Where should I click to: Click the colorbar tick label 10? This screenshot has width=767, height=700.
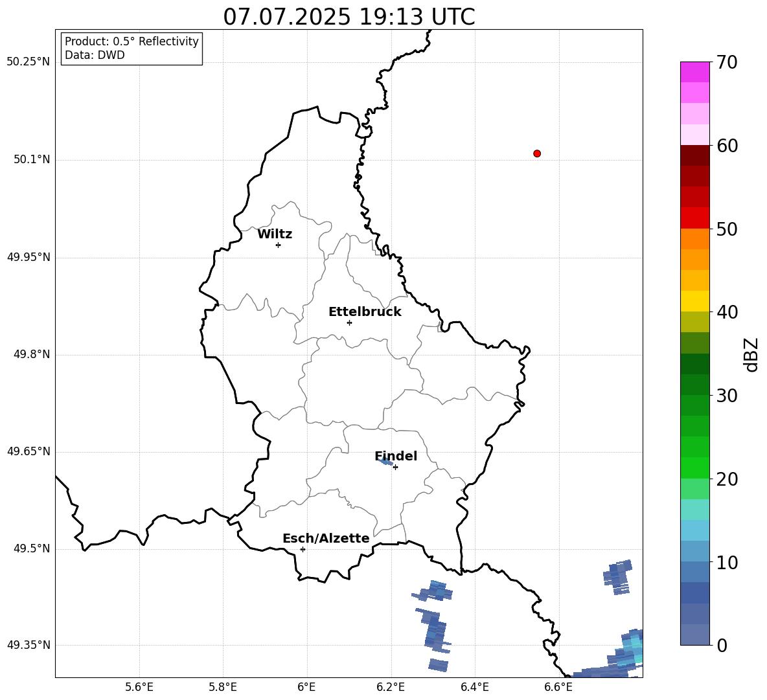[x=727, y=562]
